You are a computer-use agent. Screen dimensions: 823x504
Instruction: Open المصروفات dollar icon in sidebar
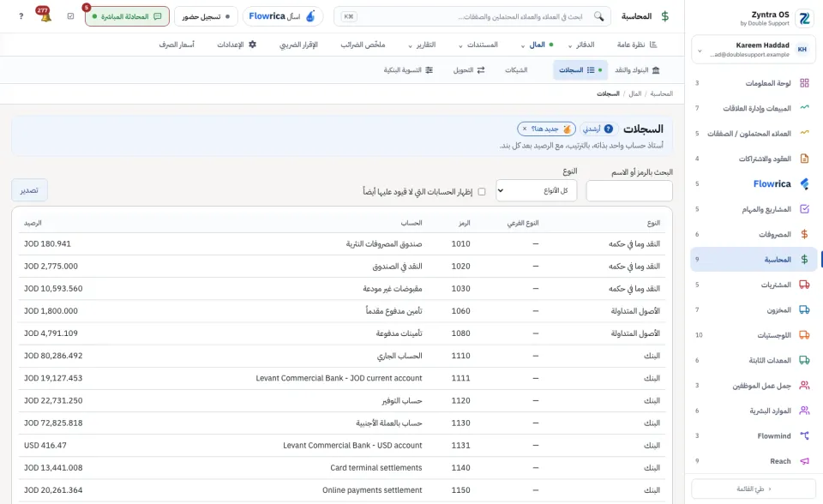(804, 234)
